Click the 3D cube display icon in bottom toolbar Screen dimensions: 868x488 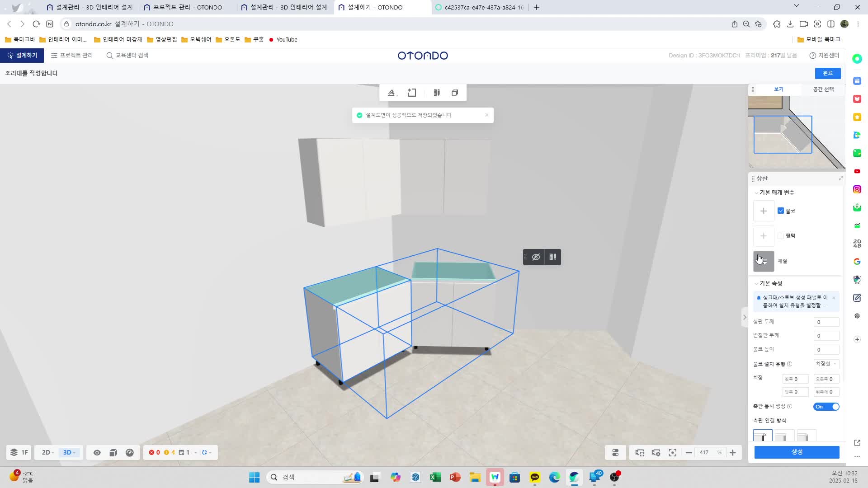coord(113,452)
